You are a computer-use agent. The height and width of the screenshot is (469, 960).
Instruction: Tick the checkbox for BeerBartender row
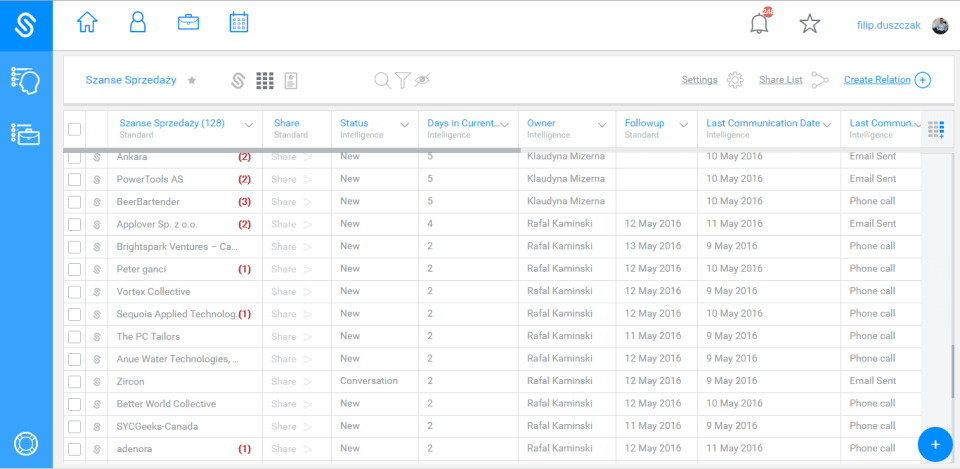point(75,202)
